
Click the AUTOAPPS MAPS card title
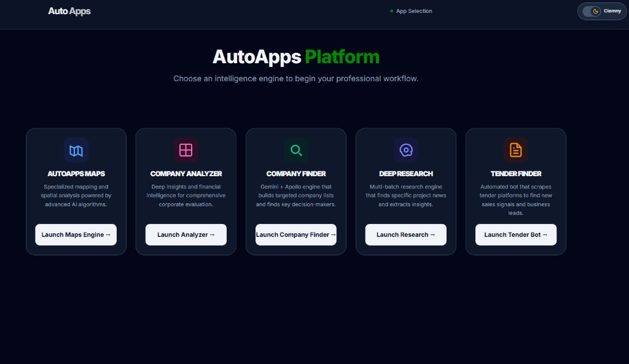pos(76,174)
